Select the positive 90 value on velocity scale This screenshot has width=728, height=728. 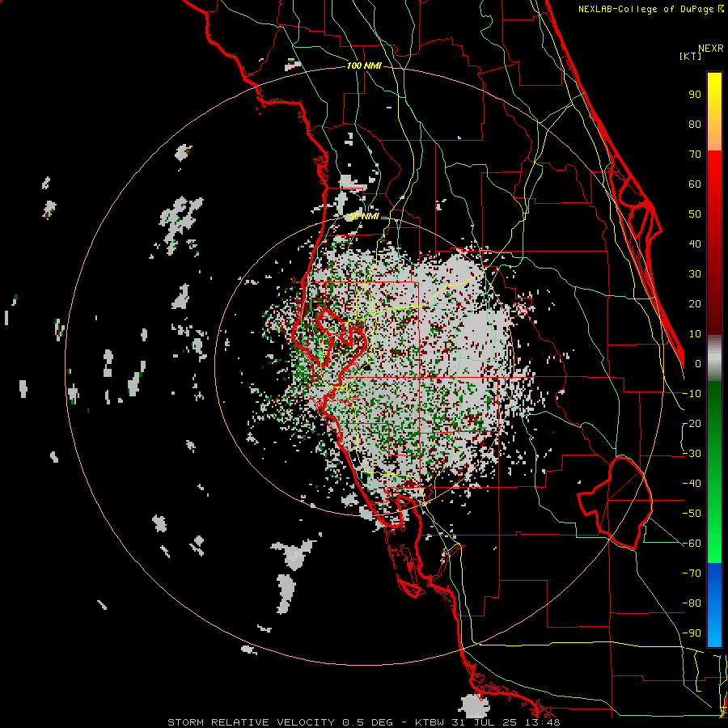click(695, 95)
